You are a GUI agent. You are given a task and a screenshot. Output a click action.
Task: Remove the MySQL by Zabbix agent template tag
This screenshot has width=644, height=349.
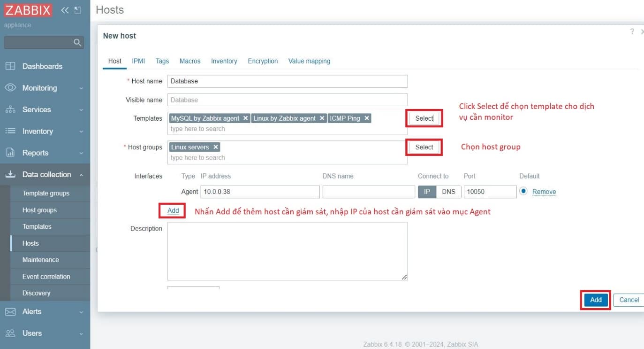(245, 118)
